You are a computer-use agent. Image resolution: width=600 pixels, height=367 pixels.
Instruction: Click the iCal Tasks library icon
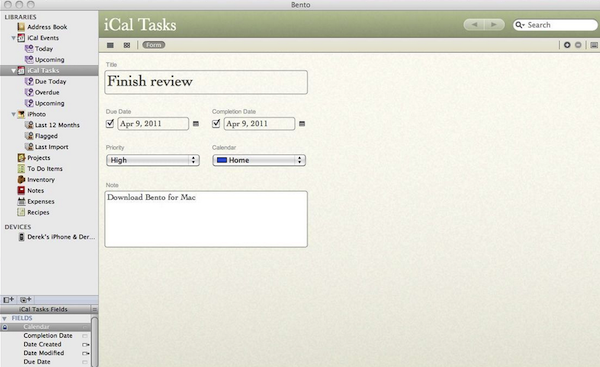click(x=21, y=70)
